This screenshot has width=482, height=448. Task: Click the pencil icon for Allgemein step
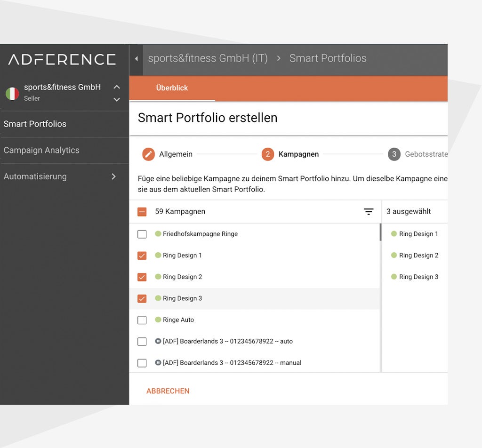pos(149,154)
